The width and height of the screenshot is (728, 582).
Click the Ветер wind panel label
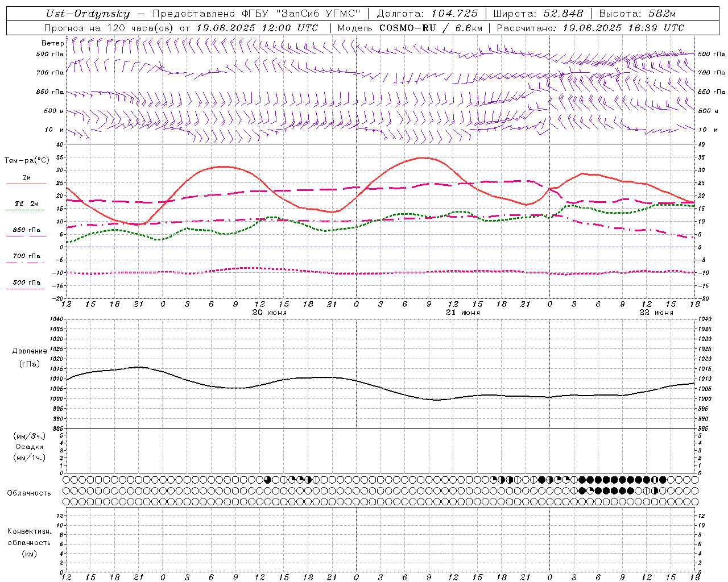click(53, 43)
